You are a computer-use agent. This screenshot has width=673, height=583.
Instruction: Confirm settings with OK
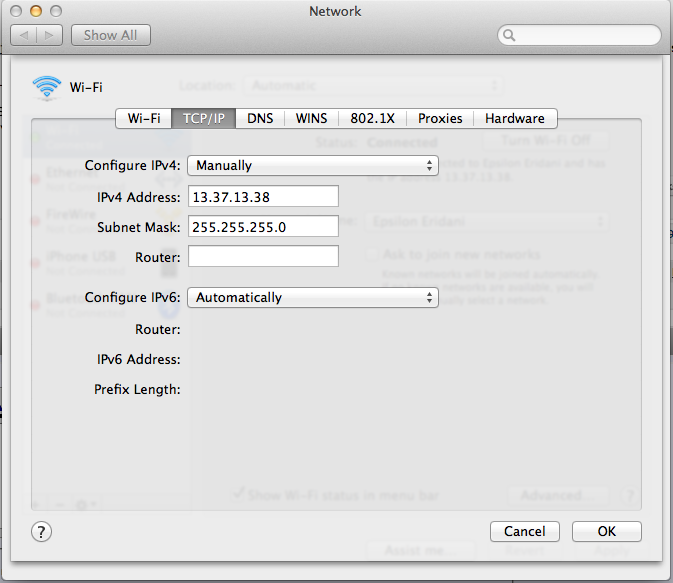click(x=606, y=531)
